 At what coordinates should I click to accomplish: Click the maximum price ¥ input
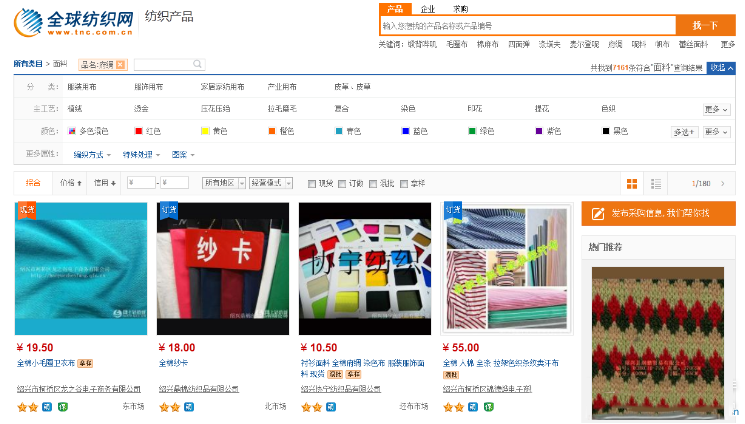click(x=174, y=183)
